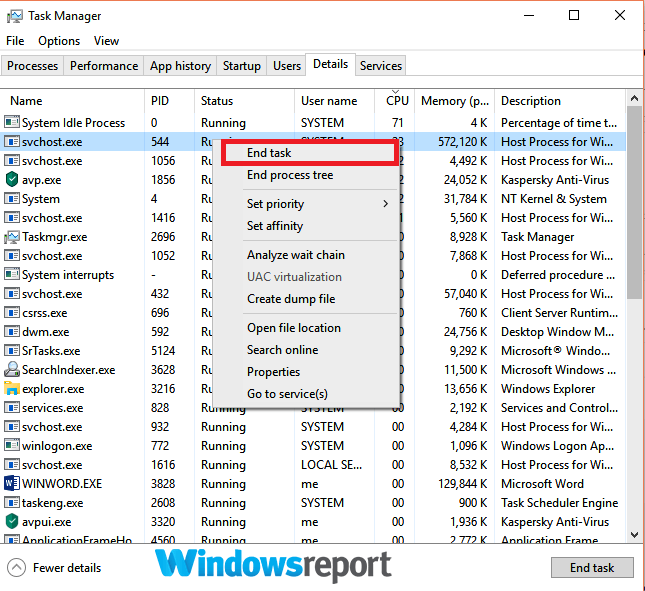The image size is (645, 591).
Task: Click the SrTasks.exe process icon
Action: [12, 350]
